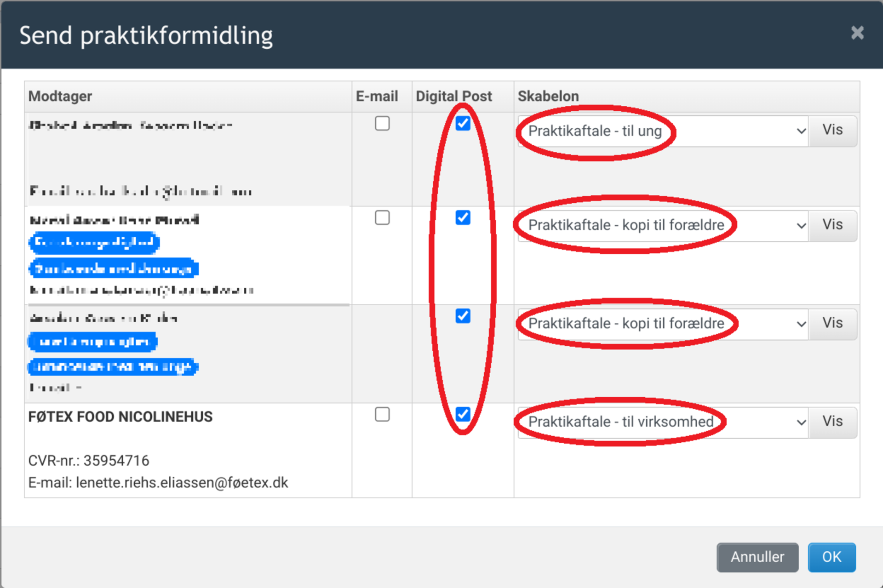Viewport: 883px width, 588px height.
Task: Uncheck Digital Post for first recipient
Action: pyautogui.click(x=463, y=123)
